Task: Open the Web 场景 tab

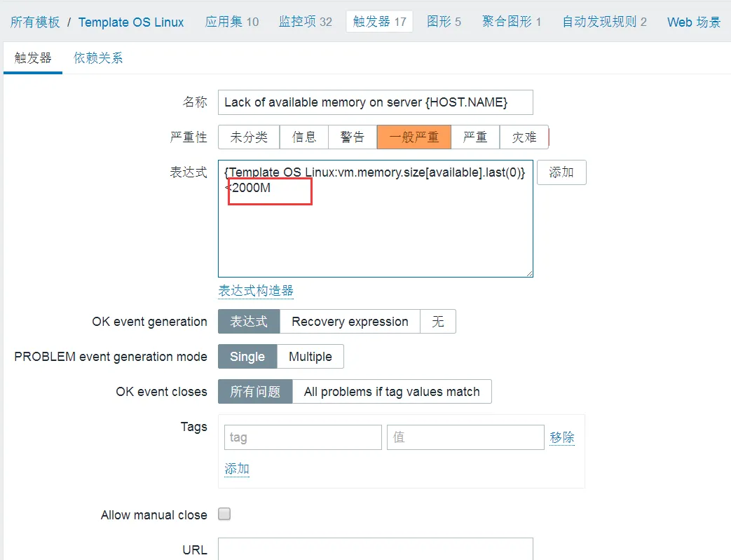Action: click(694, 22)
